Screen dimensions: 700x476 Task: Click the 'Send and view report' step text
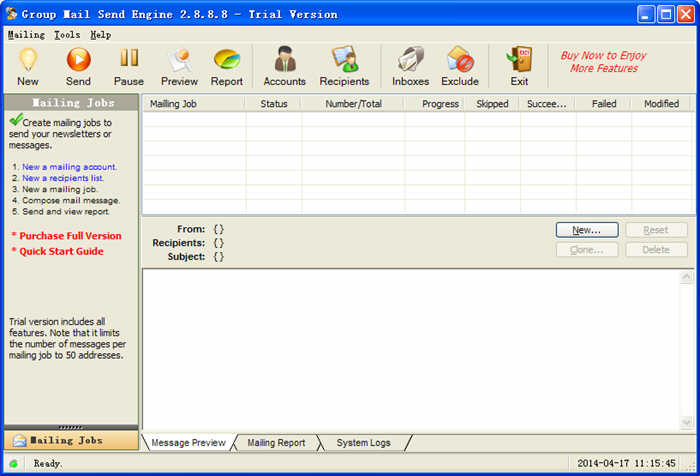click(66, 212)
